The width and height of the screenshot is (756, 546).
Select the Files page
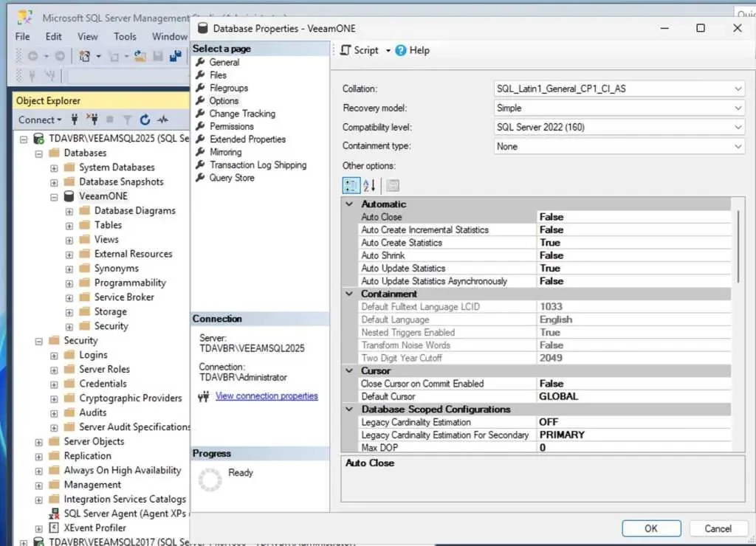click(x=218, y=75)
